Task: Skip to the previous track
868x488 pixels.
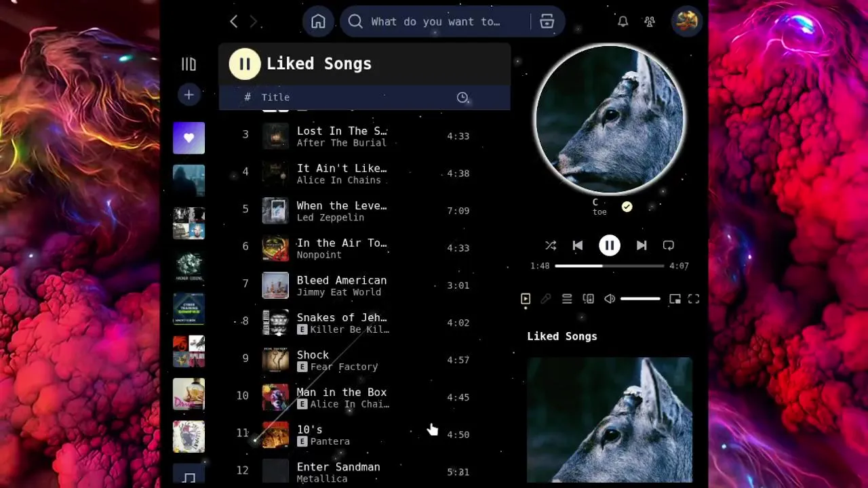Action: click(578, 245)
